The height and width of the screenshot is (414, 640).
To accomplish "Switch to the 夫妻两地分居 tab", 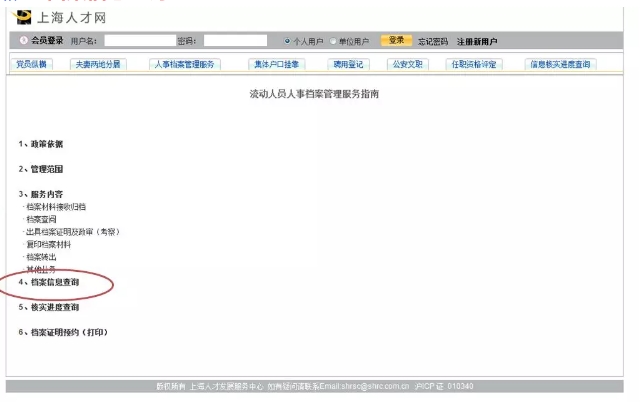I will (x=98, y=64).
